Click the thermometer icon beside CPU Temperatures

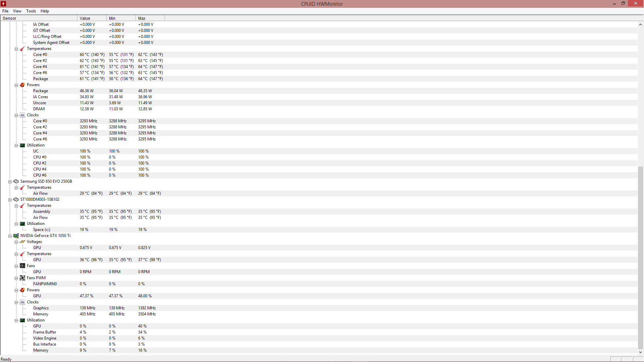pyautogui.click(x=22, y=49)
